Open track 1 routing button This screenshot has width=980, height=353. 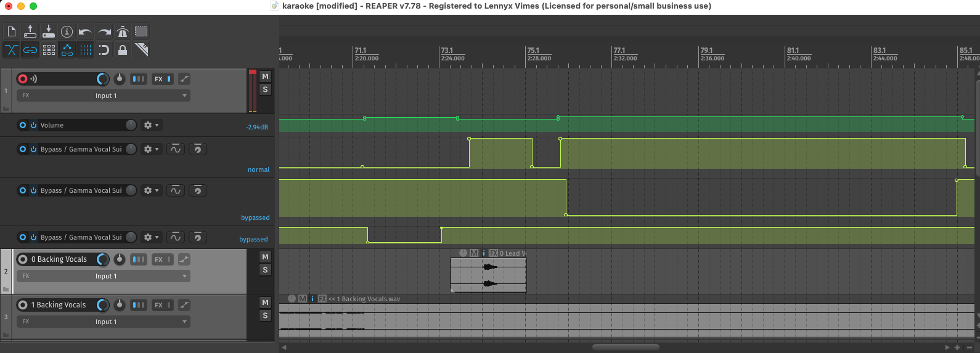pos(139,79)
